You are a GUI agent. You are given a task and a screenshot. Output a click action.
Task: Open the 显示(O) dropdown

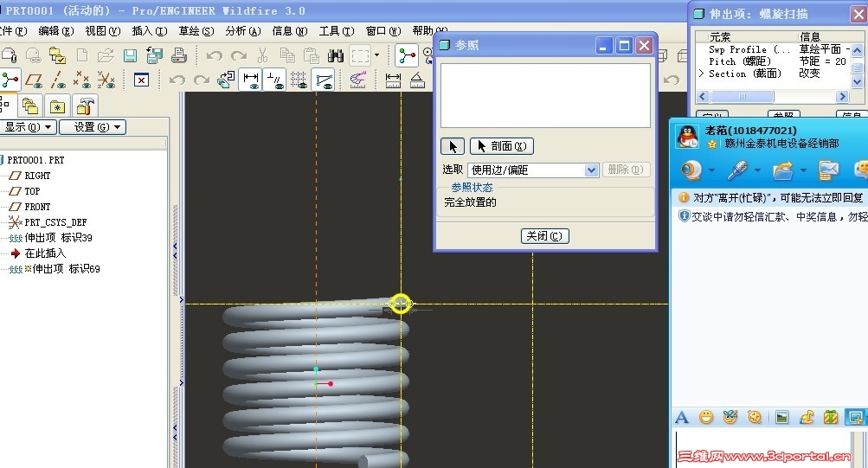pos(28,127)
